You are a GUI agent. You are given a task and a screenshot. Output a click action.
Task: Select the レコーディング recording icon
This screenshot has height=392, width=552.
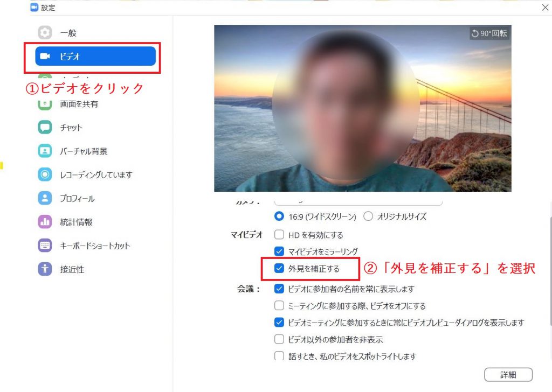(x=45, y=174)
